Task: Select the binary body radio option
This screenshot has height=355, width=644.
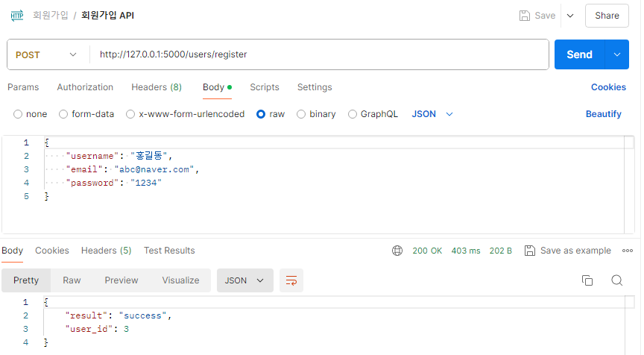Action: 301,114
